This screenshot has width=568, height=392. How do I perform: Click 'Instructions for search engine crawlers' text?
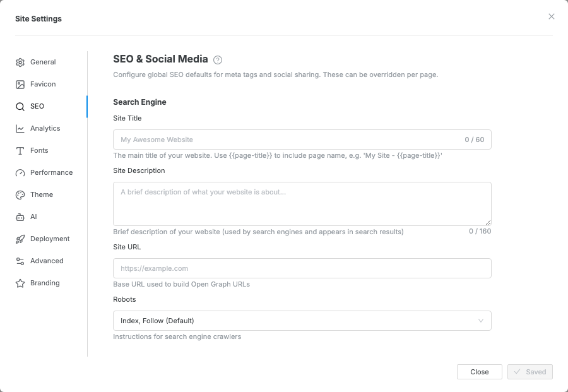coord(177,336)
